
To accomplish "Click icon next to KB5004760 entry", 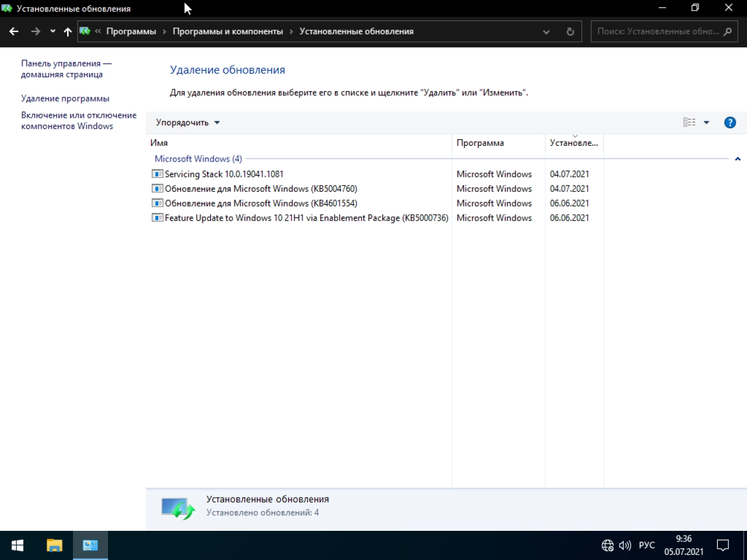I will coord(157,188).
